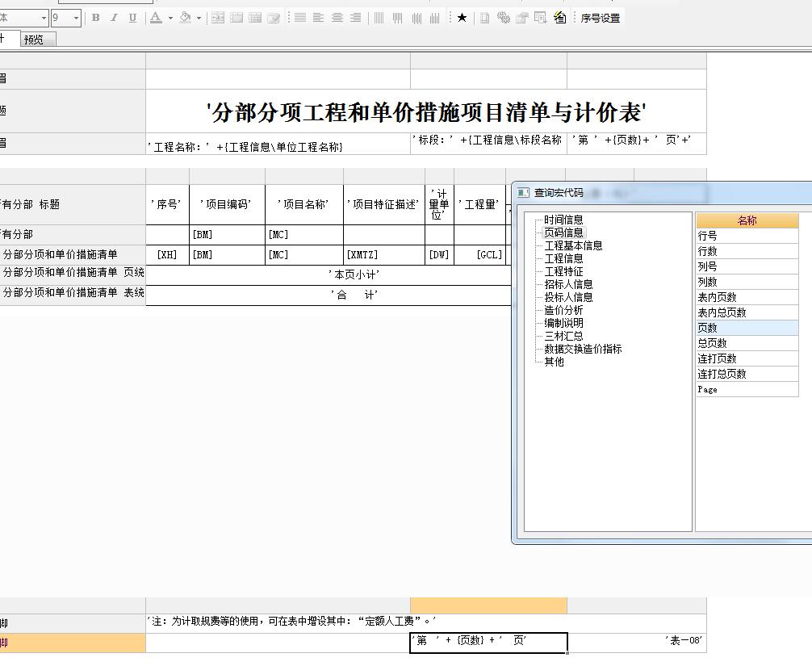Click the 本页小计 row cell
The image size is (812, 666).
(329, 275)
